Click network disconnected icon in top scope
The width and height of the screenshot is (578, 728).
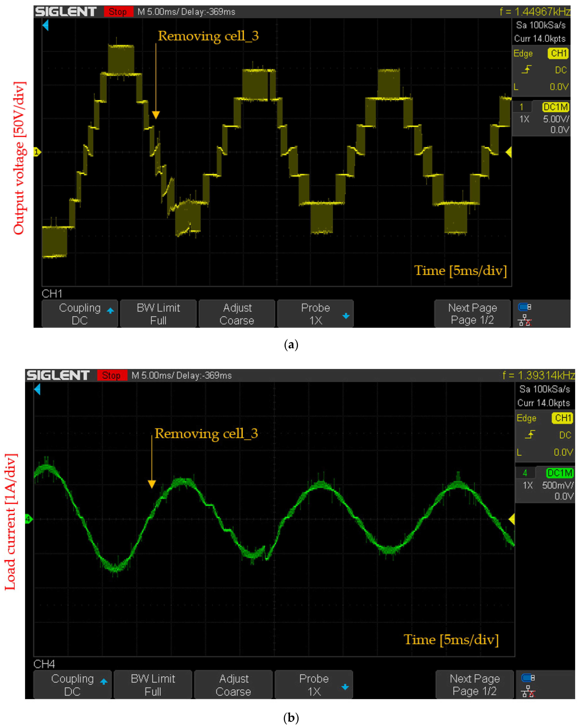coord(525,320)
